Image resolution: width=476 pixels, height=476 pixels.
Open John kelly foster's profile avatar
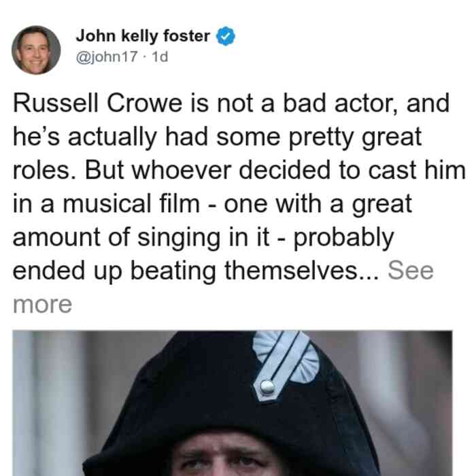pos(36,50)
